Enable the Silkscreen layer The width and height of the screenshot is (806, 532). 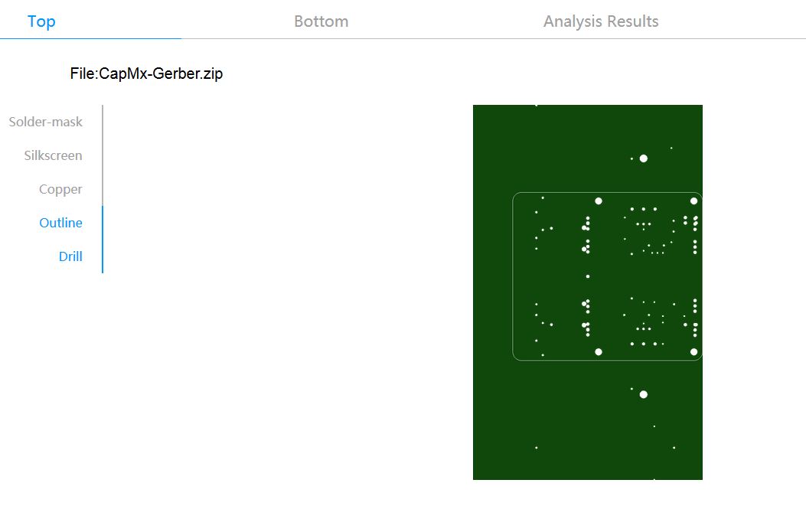click(x=53, y=155)
